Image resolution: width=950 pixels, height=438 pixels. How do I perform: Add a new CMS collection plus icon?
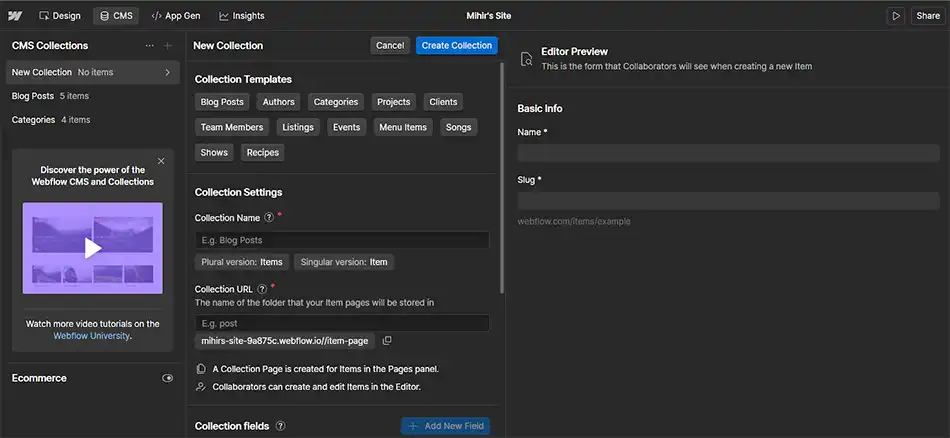click(168, 45)
